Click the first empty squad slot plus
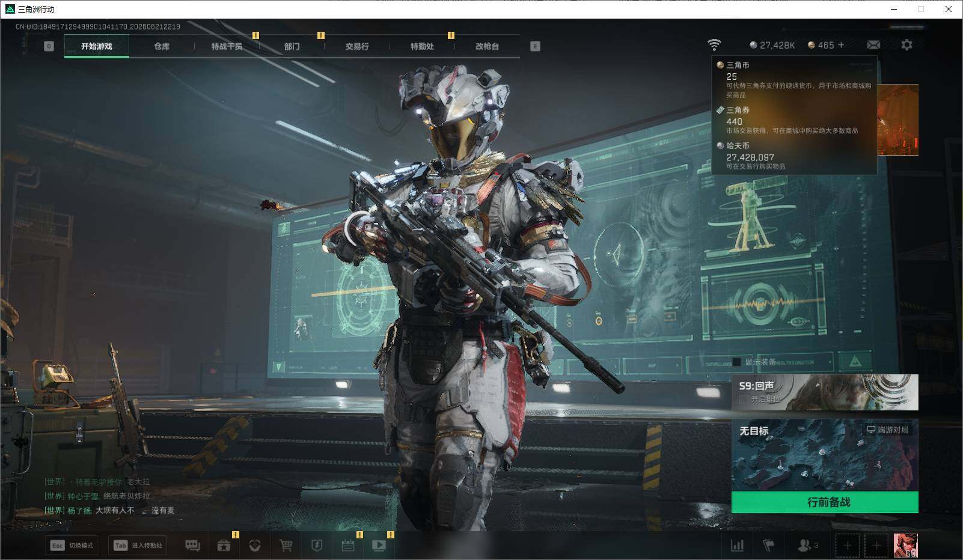963x560 pixels. coord(847,546)
